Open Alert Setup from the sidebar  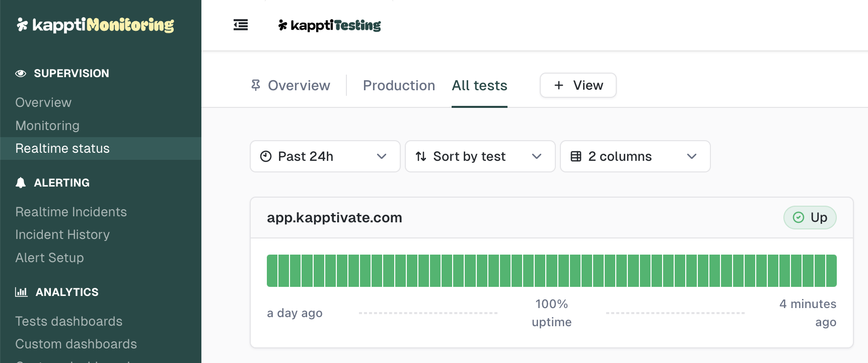click(x=49, y=258)
